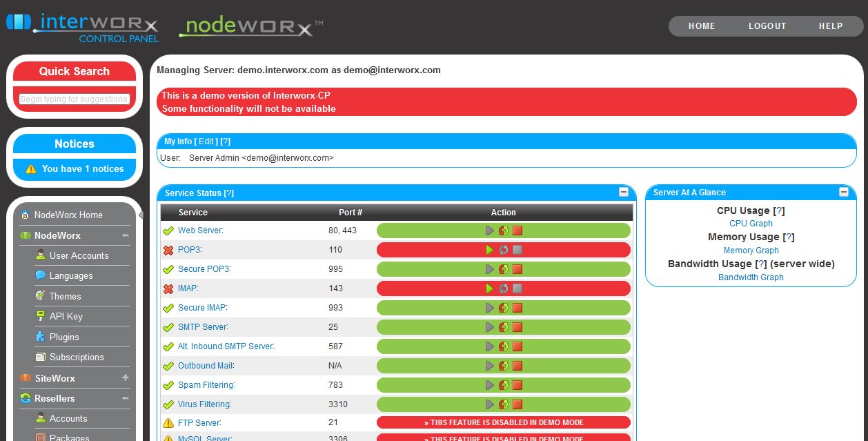This screenshot has width=868, height=441.
Task: Open Themes in the sidebar
Action: click(65, 296)
